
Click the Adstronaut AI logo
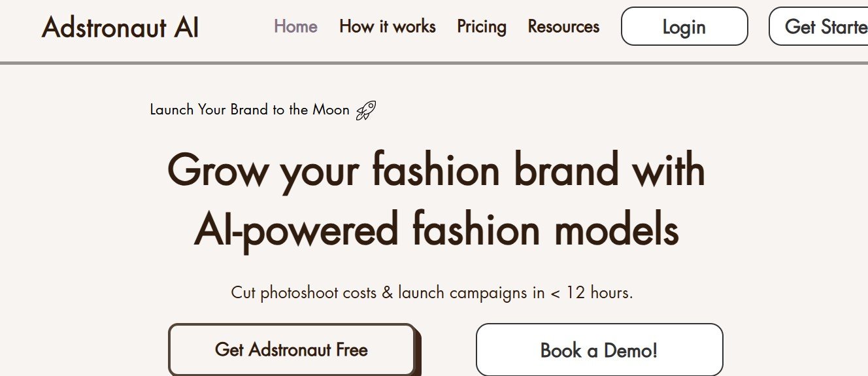(120, 27)
